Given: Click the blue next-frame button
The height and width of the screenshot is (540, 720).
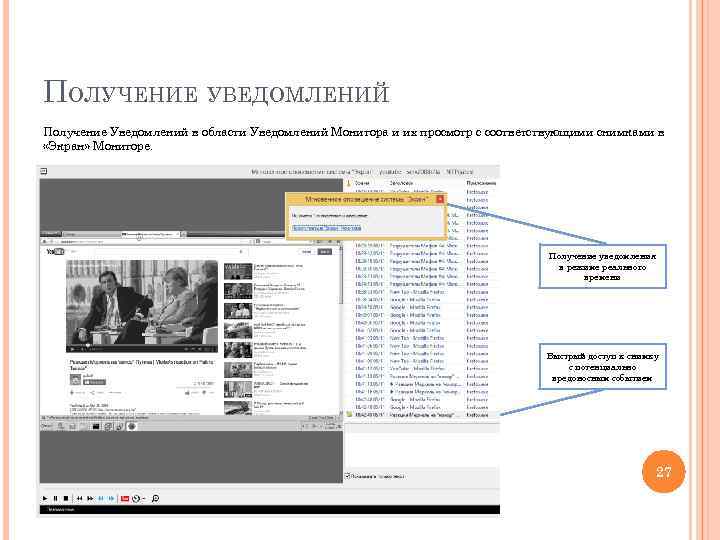Looking at the screenshot, I should 111,498.
